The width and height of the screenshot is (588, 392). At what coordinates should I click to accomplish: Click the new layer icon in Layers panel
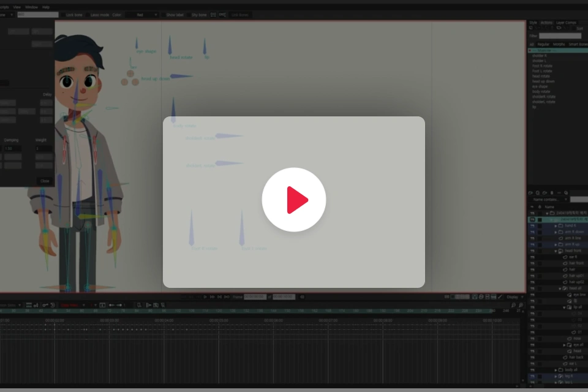(530, 193)
